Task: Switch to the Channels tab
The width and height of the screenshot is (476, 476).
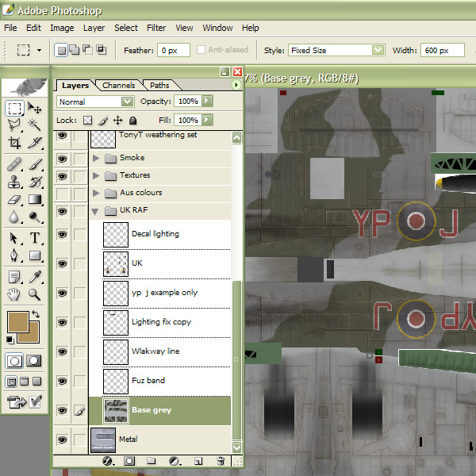Action: (119, 86)
